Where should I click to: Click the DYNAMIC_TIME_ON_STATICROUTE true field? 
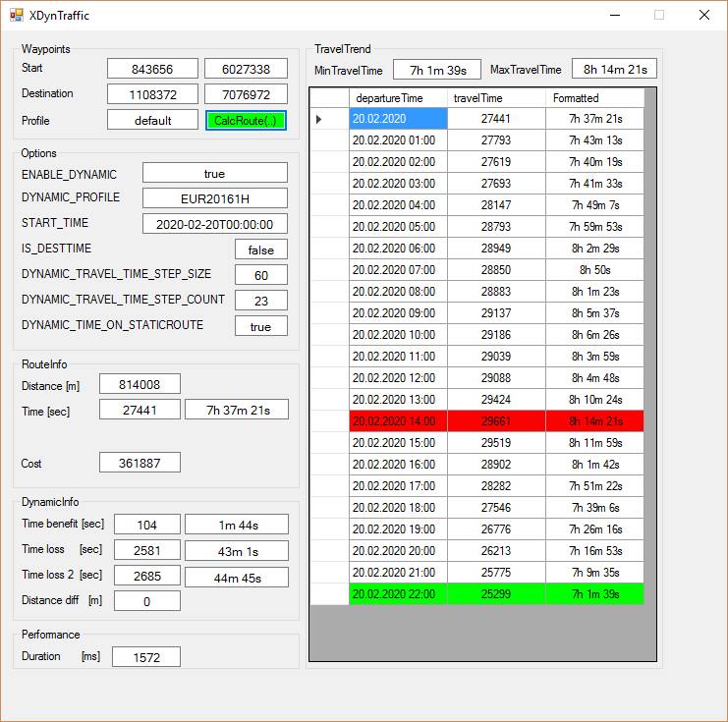pos(260,326)
